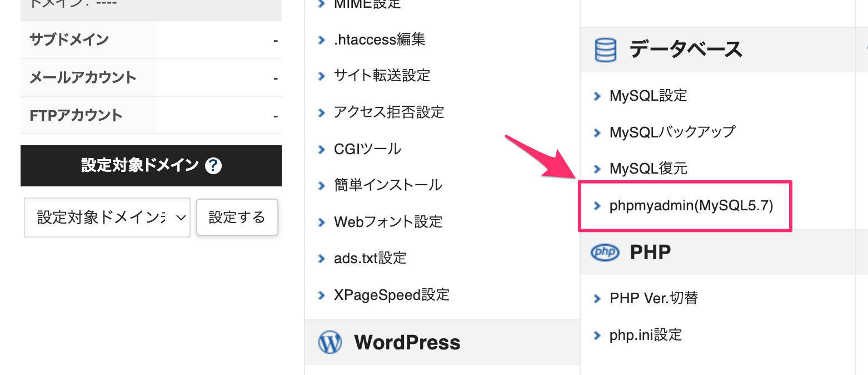Click the PHP logo icon
This screenshot has width=868, height=375.
coord(605,253)
